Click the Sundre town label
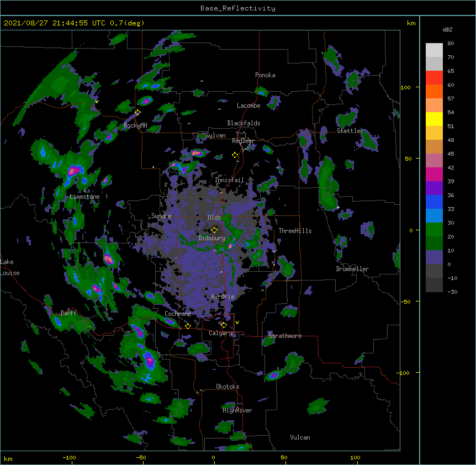Screen dimensions: 476x465 click(x=161, y=216)
